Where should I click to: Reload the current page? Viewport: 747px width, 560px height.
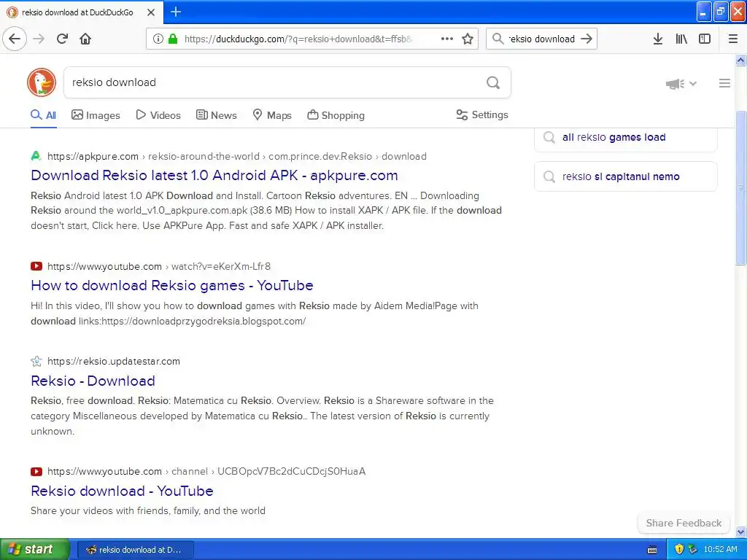62,39
